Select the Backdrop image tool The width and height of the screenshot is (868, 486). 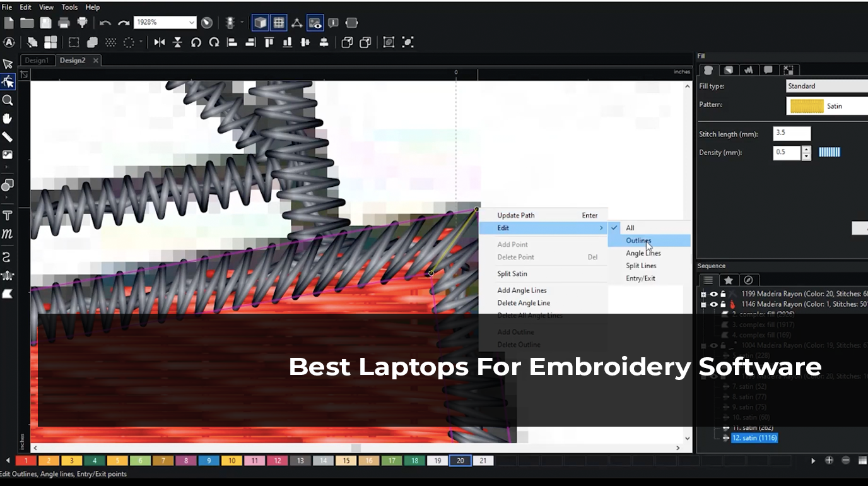click(x=8, y=155)
